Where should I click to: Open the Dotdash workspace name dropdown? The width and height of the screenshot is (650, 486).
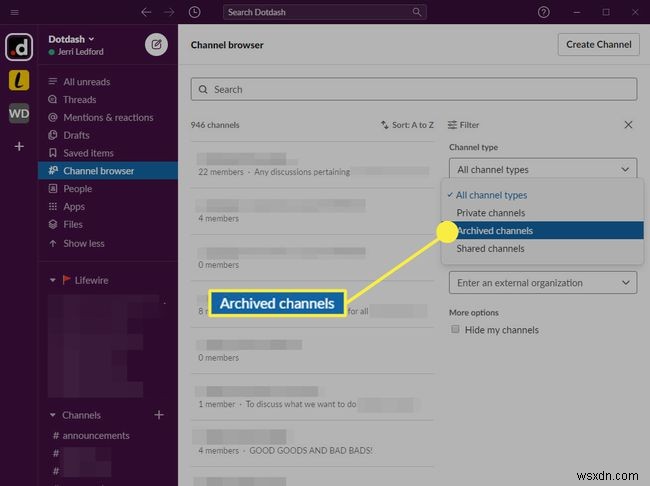click(71, 39)
